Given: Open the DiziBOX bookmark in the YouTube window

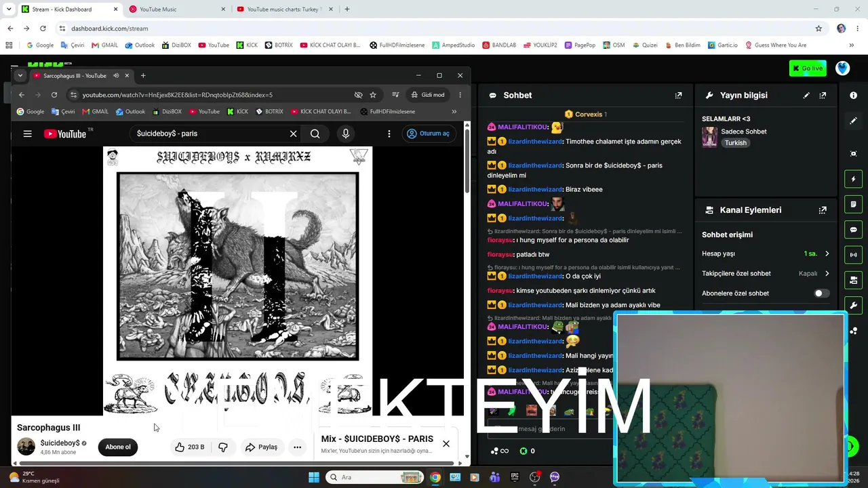Looking at the screenshot, I should 167,112.
